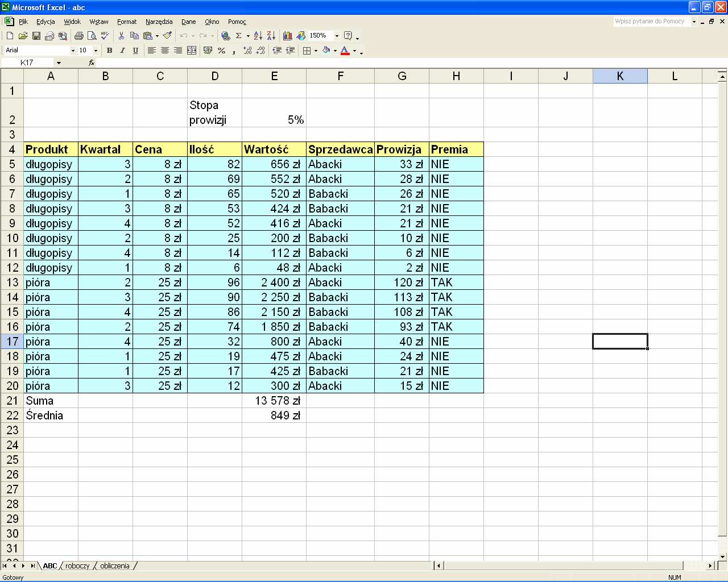The image size is (728, 582).
Task: Apply Currency style from the toolbar
Action: click(x=208, y=51)
